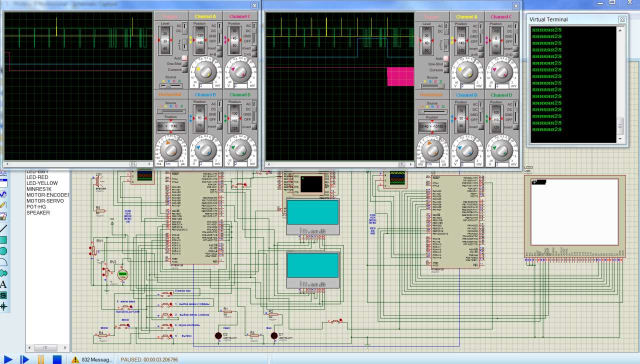The width and height of the screenshot is (640, 364).
Task: Start the simulation with the Play button
Action: [x=8, y=359]
